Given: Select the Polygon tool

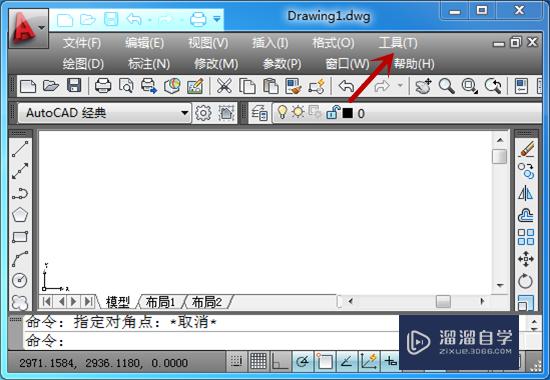Looking at the screenshot, I should [x=20, y=215].
